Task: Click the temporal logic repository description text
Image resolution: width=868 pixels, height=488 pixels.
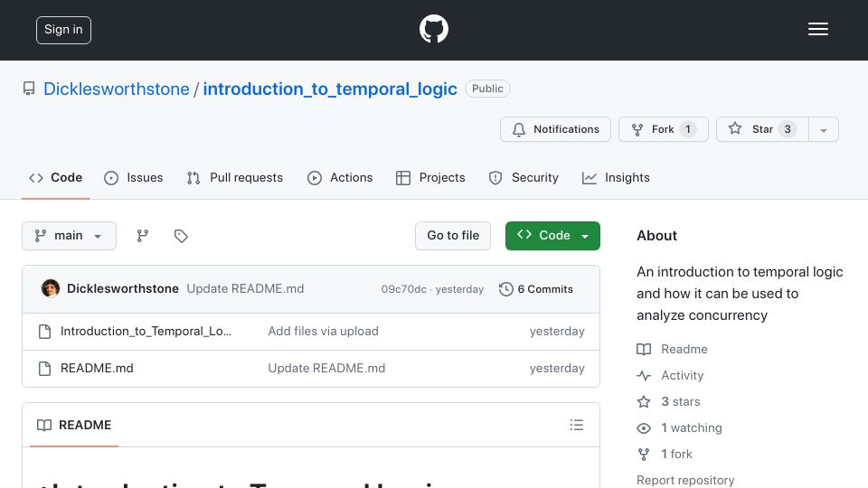Action: tap(740, 294)
